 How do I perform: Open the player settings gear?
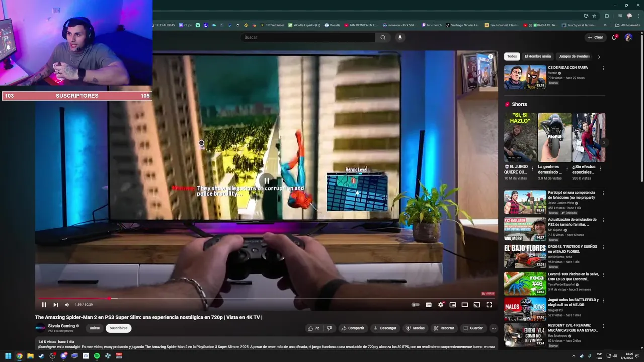tap(441, 305)
